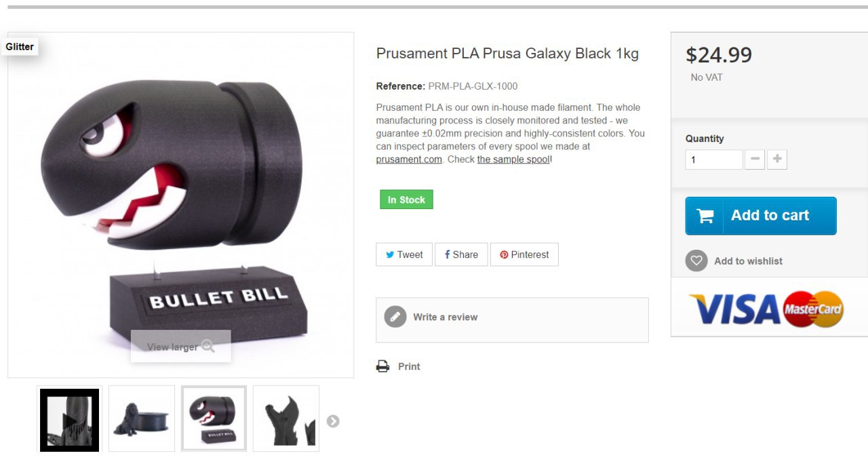Add the filament to cart
Image resolution: width=868 pixels, height=473 pixels.
pyautogui.click(x=761, y=216)
